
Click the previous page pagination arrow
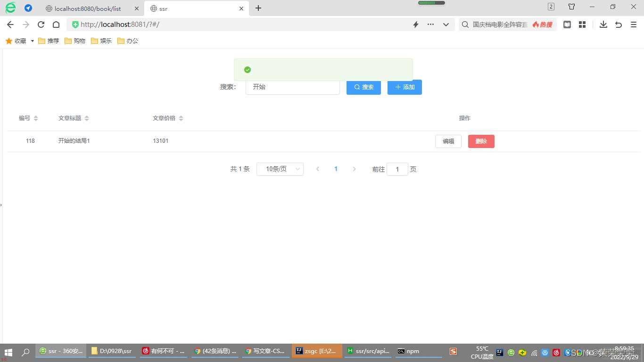click(318, 169)
